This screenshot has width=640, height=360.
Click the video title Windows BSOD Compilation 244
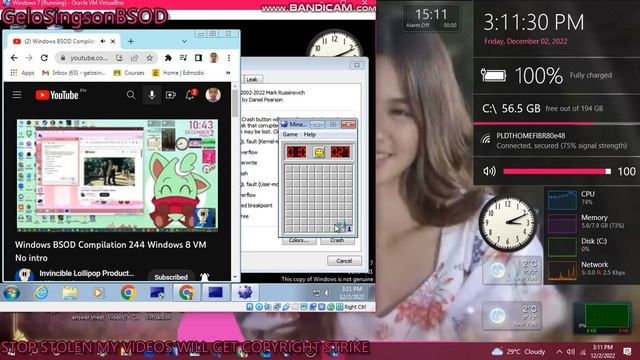[111, 251]
